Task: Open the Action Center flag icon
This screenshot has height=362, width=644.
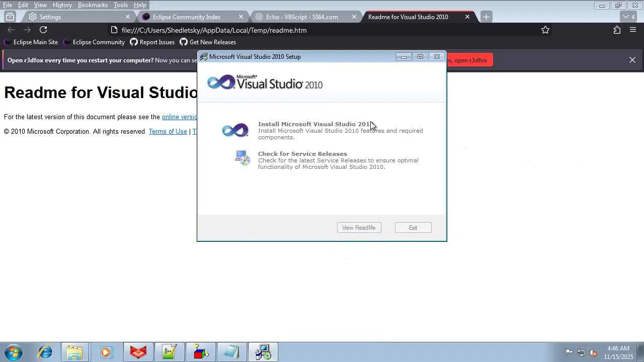Action: click(x=569, y=352)
